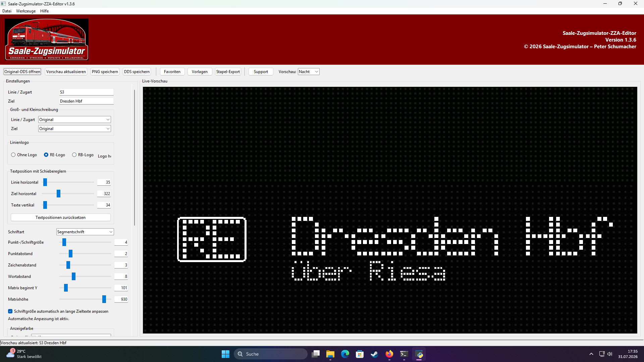Click the Matrixhöhe slider
Screen dimensions: 644x362
85,299
